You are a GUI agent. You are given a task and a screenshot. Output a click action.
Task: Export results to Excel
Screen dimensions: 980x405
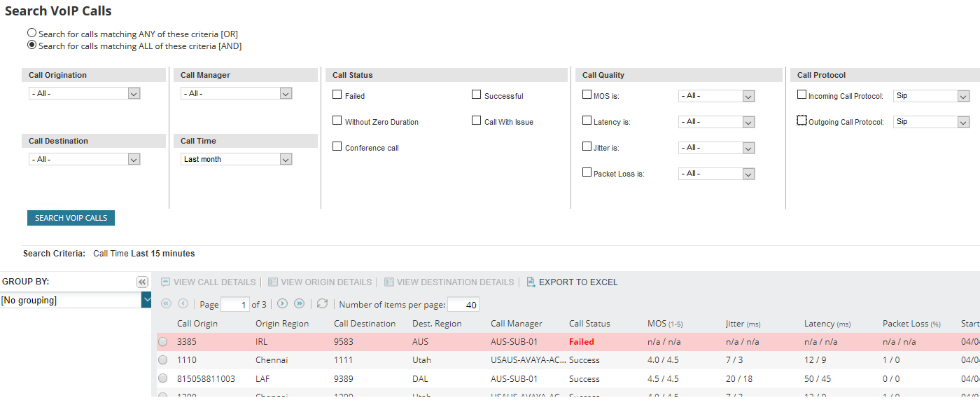click(572, 282)
